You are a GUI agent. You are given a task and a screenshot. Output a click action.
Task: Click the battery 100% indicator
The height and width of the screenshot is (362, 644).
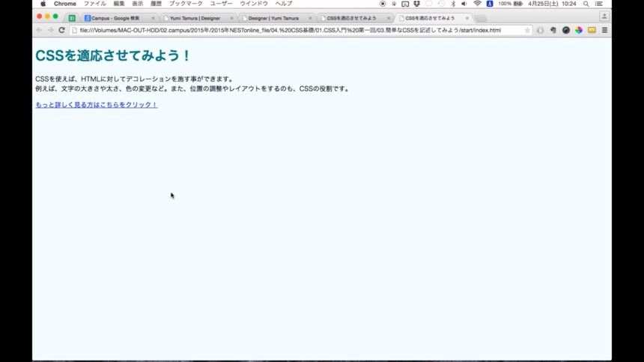pyautogui.click(x=511, y=4)
